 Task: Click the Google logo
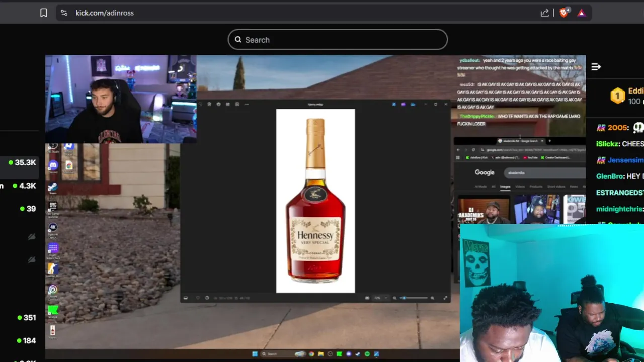[485, 172]
